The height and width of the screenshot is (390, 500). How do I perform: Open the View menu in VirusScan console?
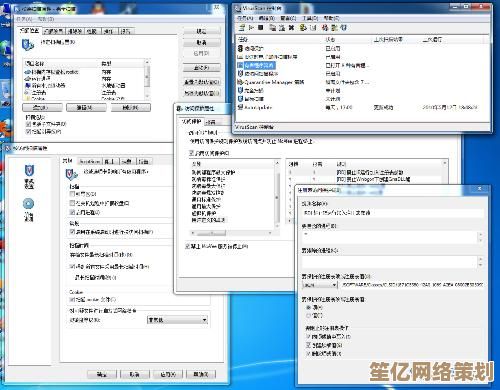click(288, 18)
